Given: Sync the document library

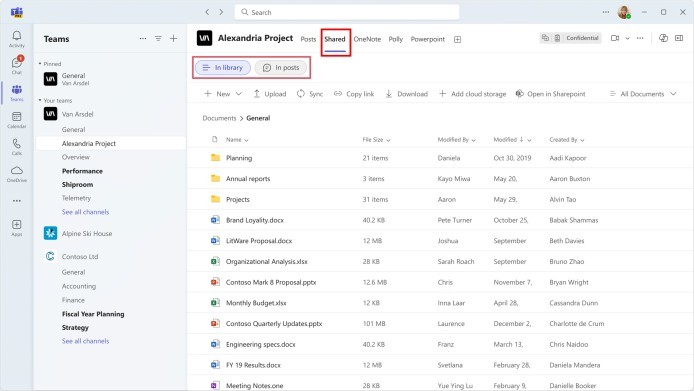Looking at the screenshot, I should pyautogui.click(x=310, y=94).
